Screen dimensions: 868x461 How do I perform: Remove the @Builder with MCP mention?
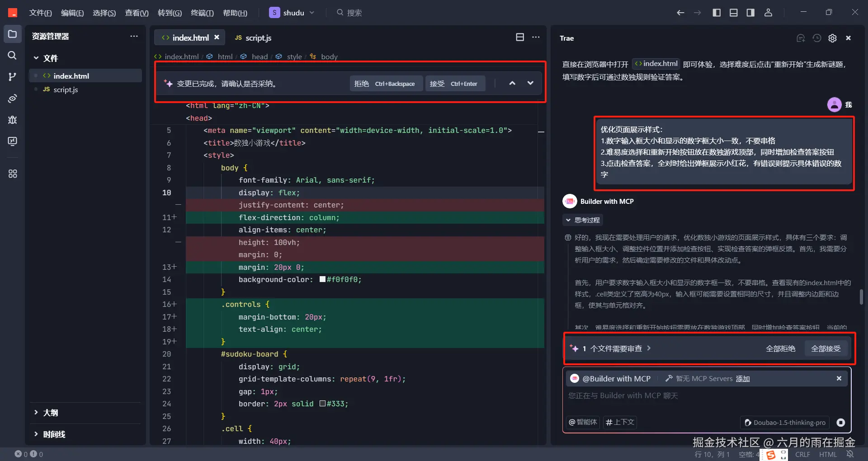coord(839,378)
